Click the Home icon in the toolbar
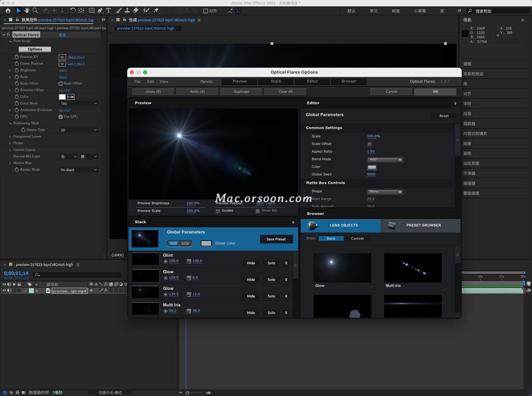This screenshot has width=532, height=396. pyautogui.click(x=8, y=11)
